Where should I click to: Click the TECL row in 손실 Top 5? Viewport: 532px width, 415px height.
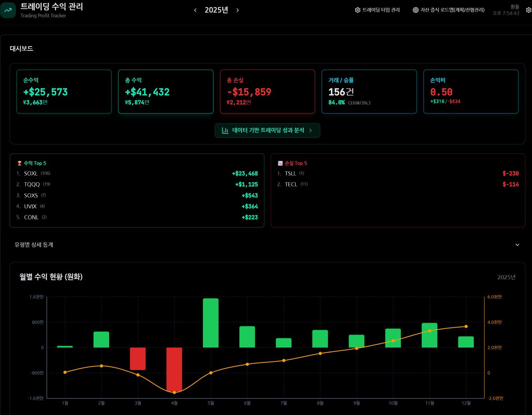pos(398,184)
